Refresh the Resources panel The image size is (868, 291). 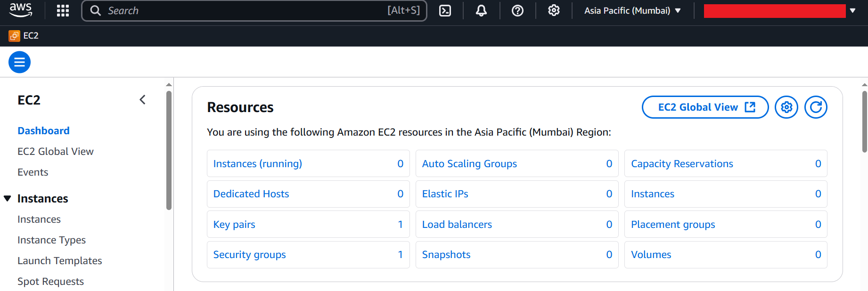816,107
